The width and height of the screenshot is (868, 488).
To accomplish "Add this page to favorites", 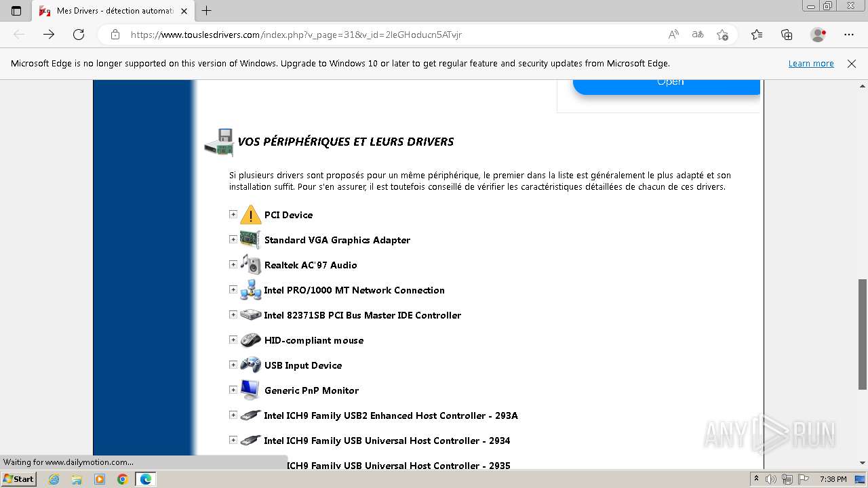I will click(722, 35).
